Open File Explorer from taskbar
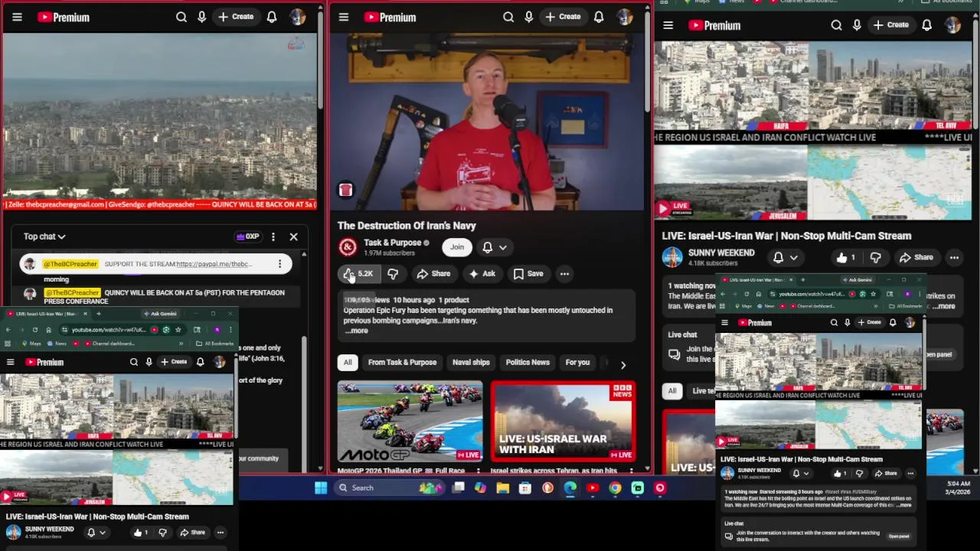The height and width of the screenshot is (551, 980). pyautogui.click(x=502, y=487)
